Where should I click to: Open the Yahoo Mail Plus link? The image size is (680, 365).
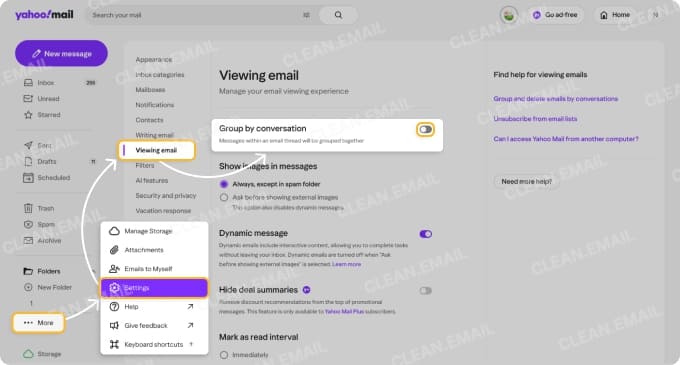pos(344,312)
